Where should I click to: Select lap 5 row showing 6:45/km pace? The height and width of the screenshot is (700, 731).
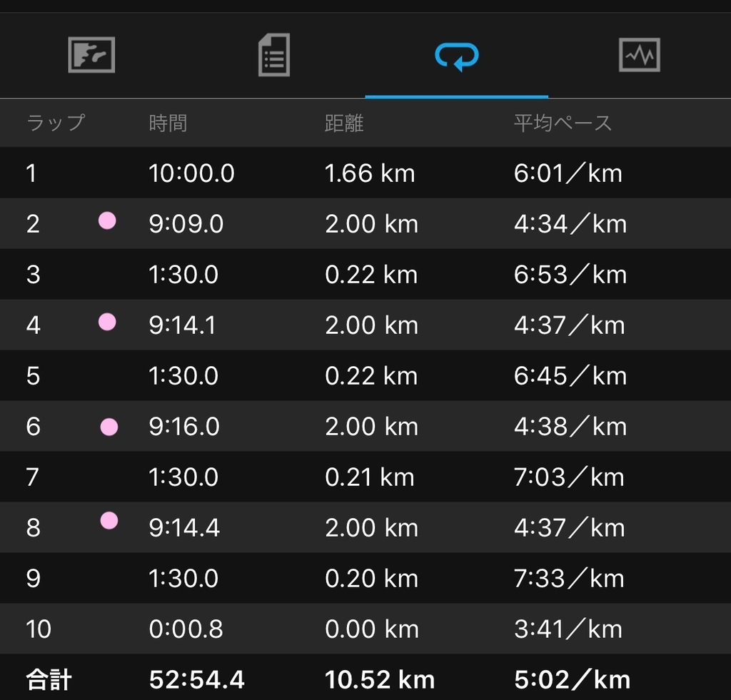[365, 375]
